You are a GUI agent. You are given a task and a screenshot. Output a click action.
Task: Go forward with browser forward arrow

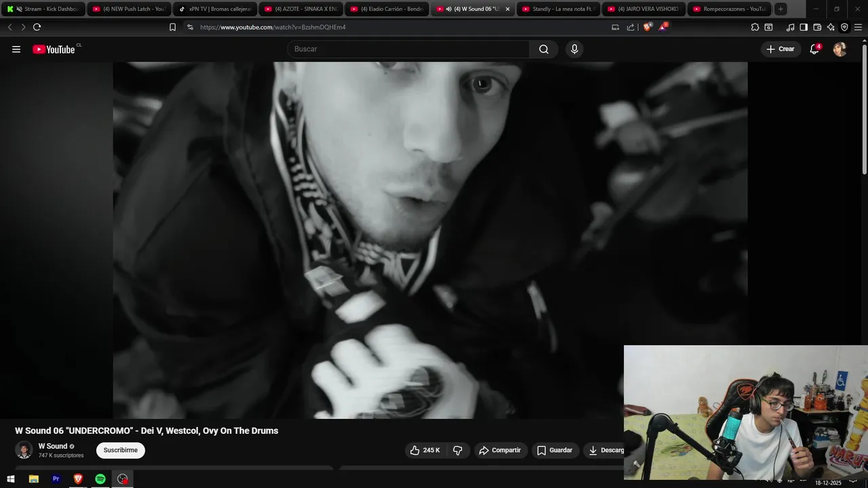(x=23, y=27)
